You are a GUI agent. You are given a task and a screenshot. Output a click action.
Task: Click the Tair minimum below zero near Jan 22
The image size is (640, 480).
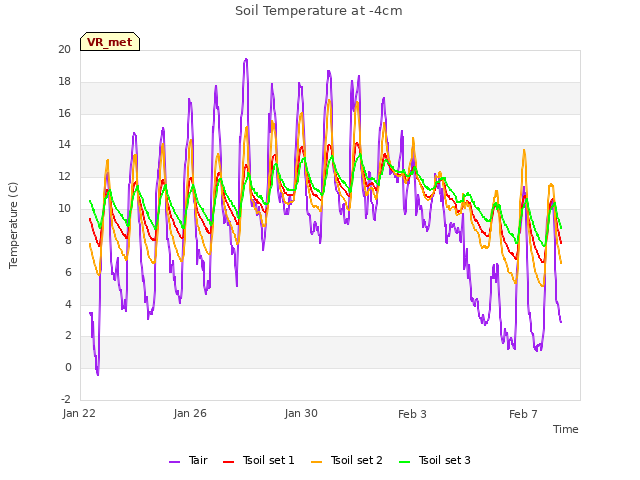98,373
